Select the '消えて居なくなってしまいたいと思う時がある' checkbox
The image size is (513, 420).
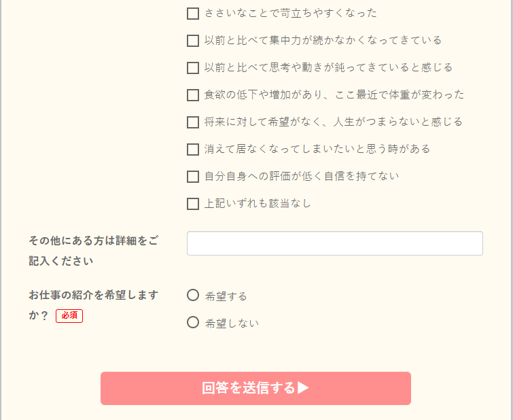tap(193, 150)
